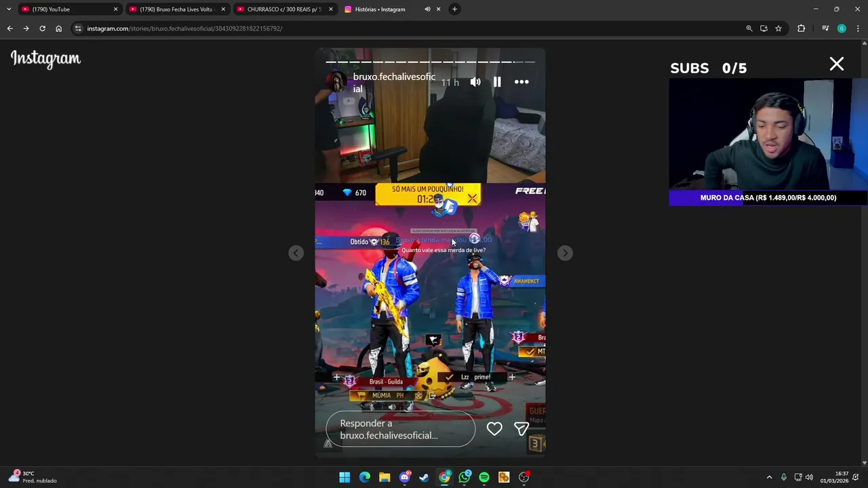Open the volume tray control
The image size is (868, 488).
(809, 477)
